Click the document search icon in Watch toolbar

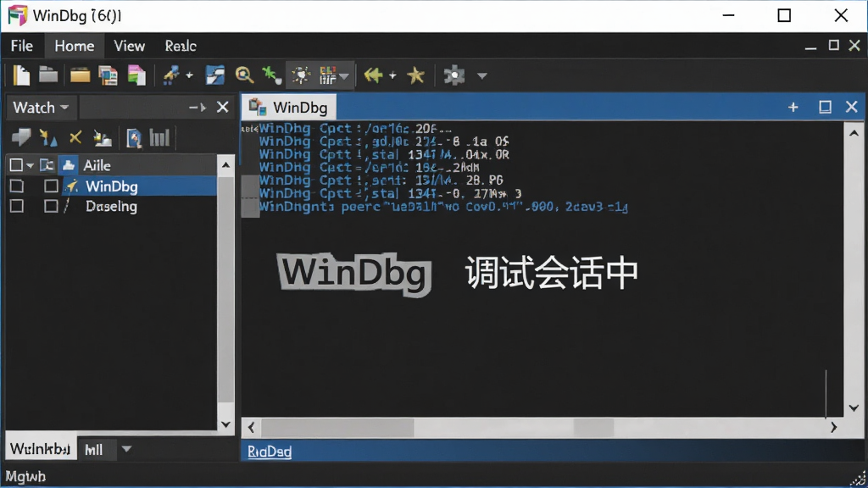(x=133, y=138)
